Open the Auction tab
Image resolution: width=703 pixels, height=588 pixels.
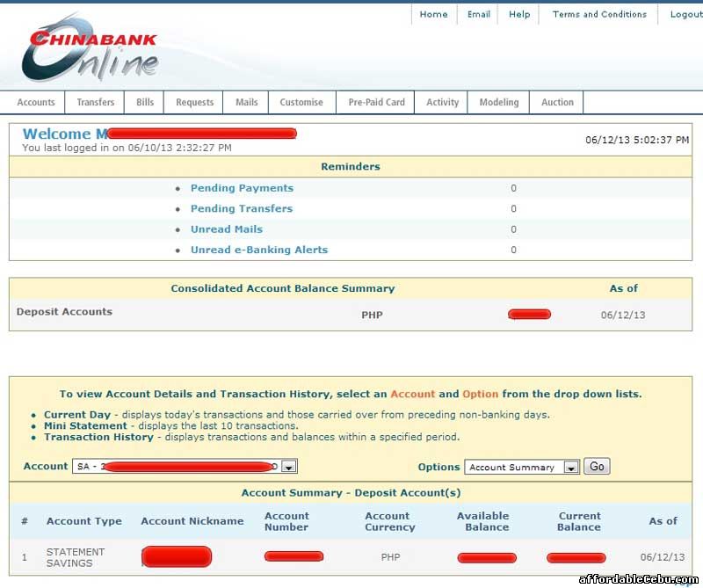[x=557, y=102]
